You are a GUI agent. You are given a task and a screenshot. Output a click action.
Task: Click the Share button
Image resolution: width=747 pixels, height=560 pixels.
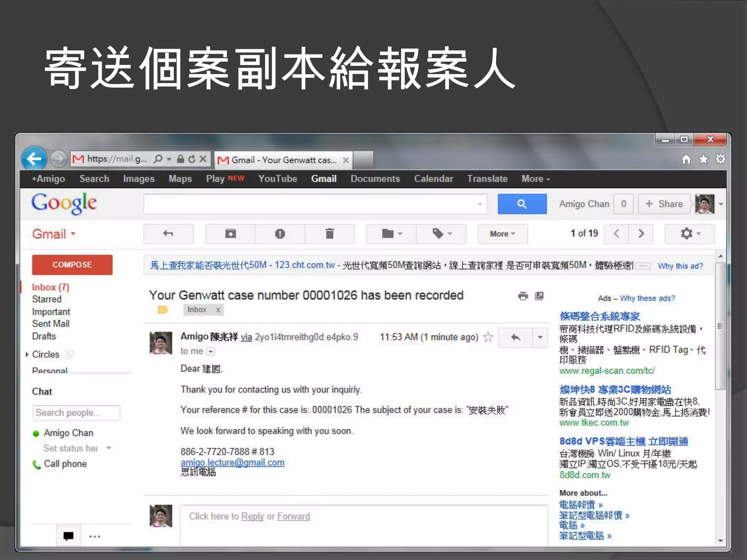[664, 204]
